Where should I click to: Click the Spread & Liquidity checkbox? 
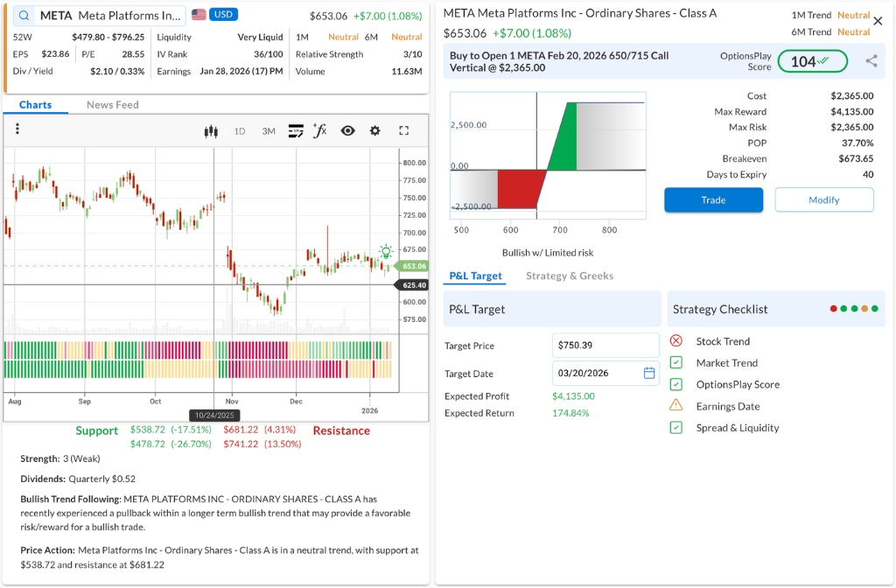(x=675, y=428)
